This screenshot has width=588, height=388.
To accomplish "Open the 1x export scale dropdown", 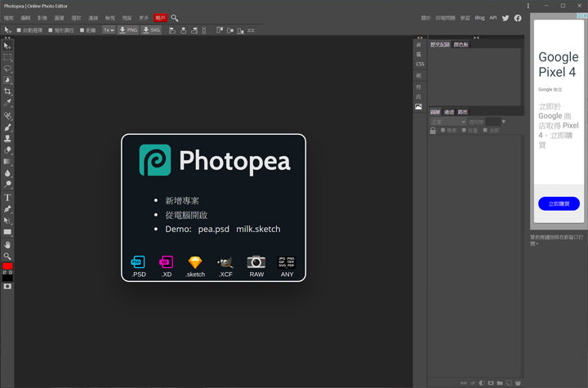I will click(x=109, y=30).
